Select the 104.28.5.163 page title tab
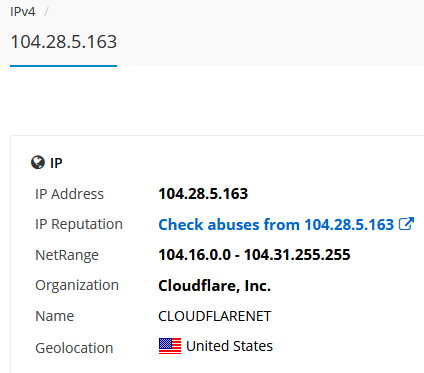This screenshot has height=373, width=424. pyautogui.click(x=64, y=42)
